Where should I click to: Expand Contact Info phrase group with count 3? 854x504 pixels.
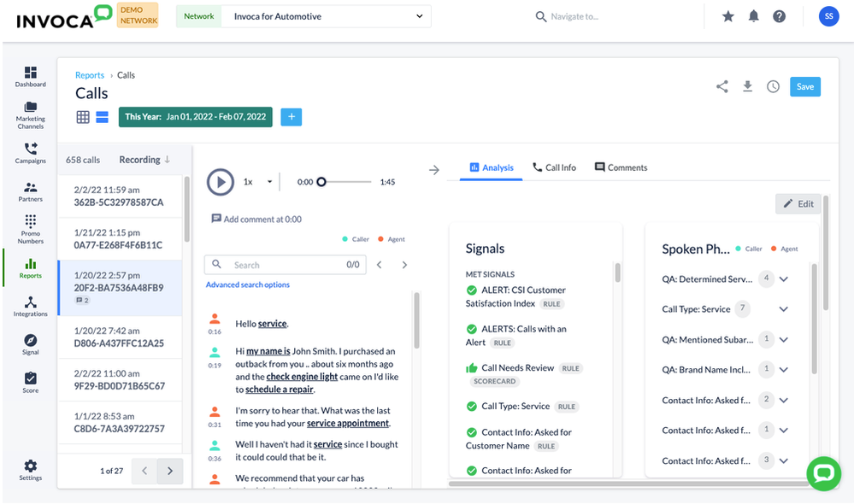coord(784,460)
